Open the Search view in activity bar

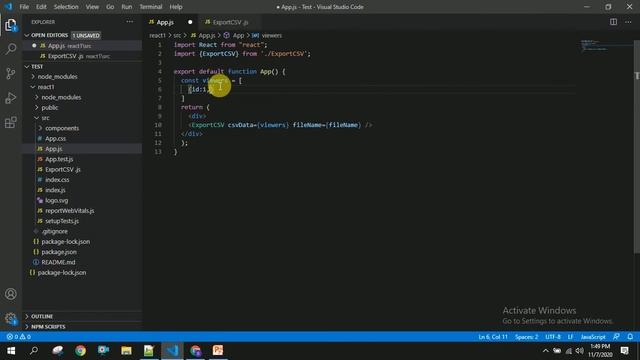click(x=11, y=49)
